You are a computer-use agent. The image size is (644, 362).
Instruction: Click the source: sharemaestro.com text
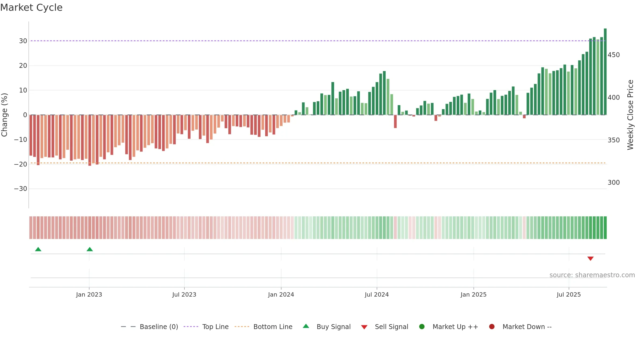pyautogui.click(x=592, y=275)
